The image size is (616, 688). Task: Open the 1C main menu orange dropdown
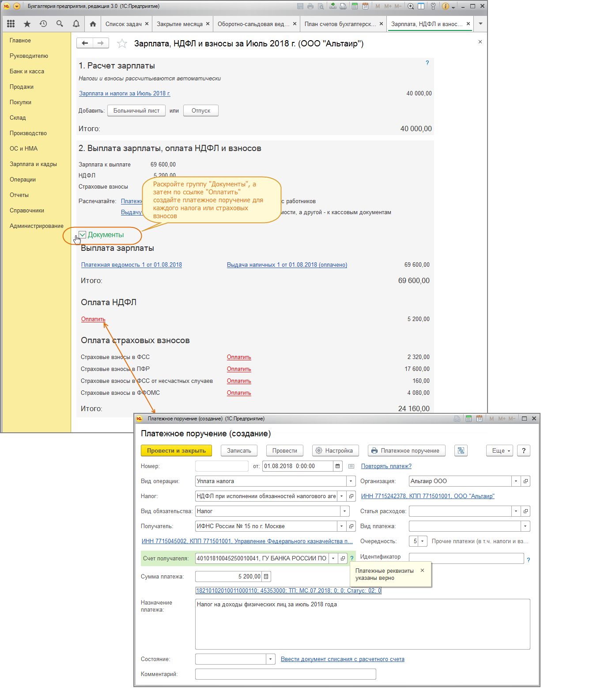click(x=17, y=6)
